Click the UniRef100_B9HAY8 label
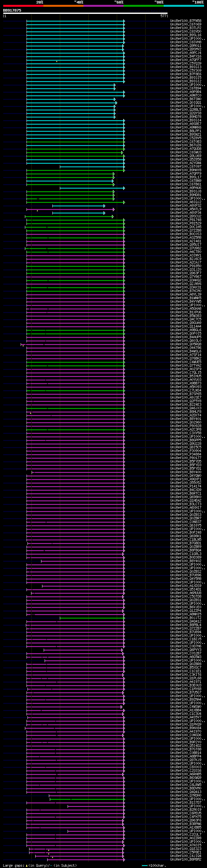This screenshot has height=868, width=207. [x=186, y=170]
